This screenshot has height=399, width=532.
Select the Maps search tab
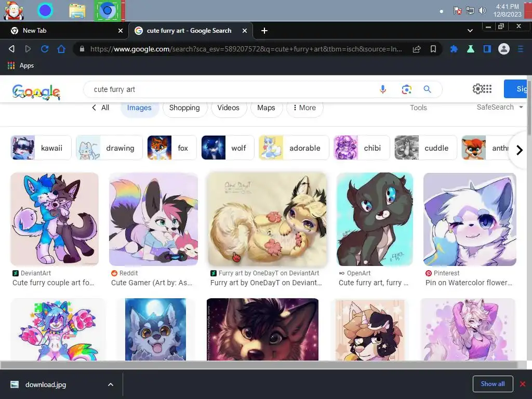pos(266,108)
